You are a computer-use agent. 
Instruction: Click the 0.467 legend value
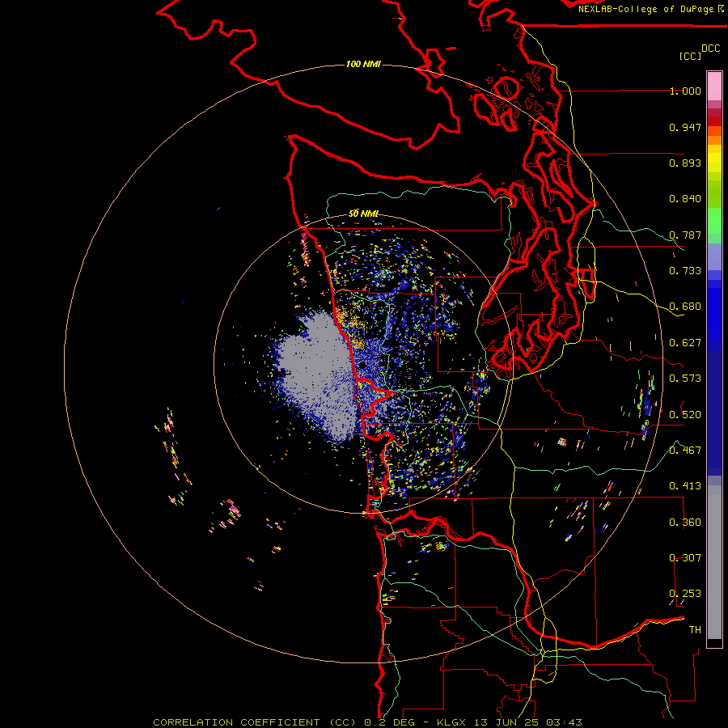click(685, 450)
